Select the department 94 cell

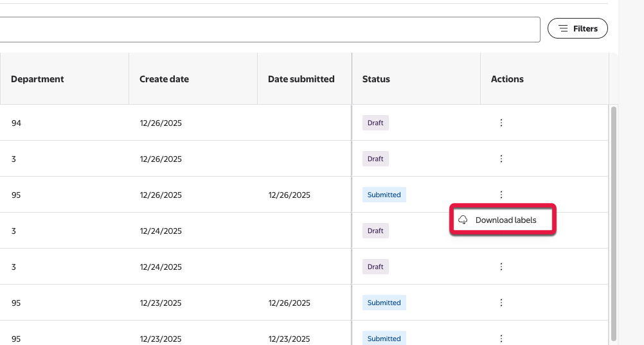17,123
